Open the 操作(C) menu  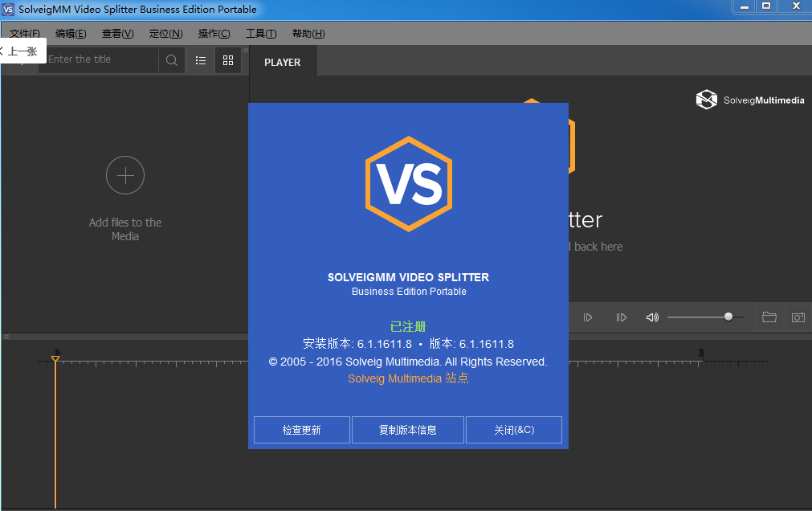(x=214, y=34)
